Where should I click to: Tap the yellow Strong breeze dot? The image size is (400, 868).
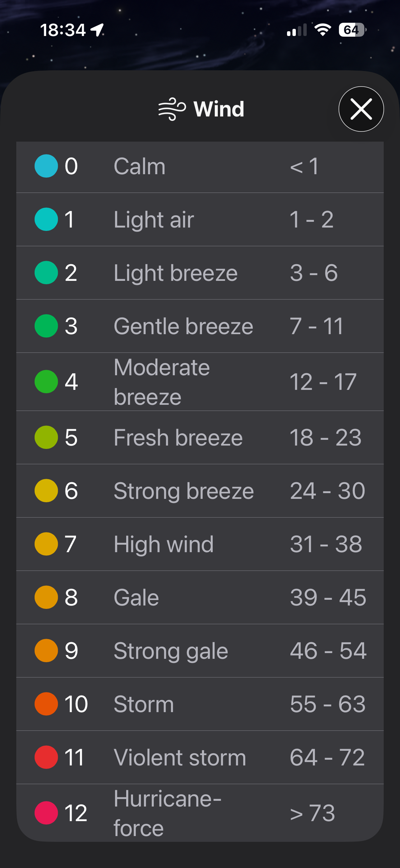point(46,491)
